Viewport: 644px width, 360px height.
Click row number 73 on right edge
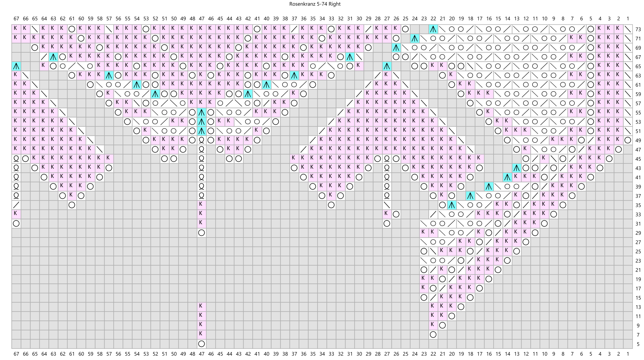pyautogui.click(x=638, y=29)
